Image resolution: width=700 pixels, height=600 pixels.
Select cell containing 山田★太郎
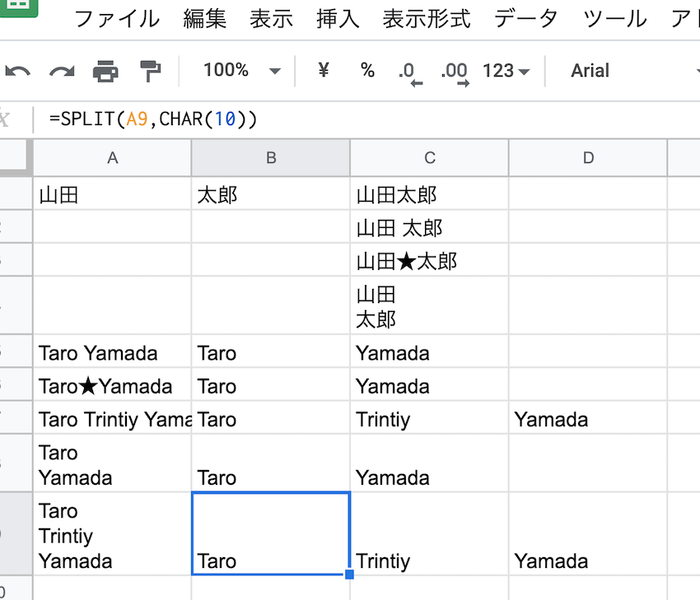428,261
